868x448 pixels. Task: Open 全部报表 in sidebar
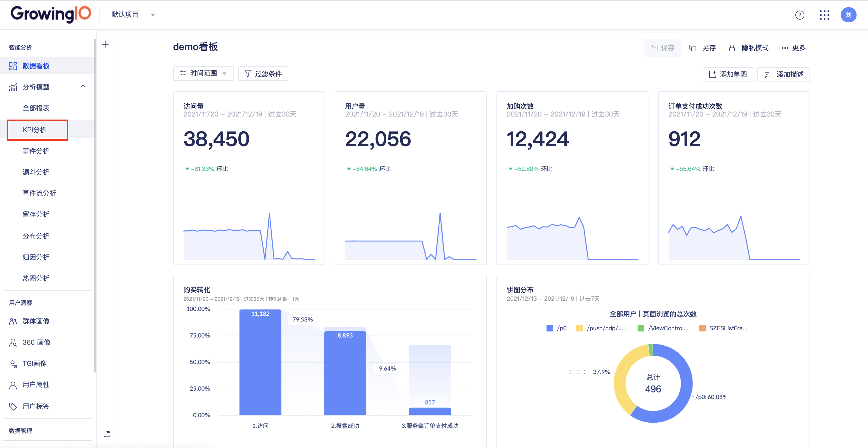tap(36, 108)
